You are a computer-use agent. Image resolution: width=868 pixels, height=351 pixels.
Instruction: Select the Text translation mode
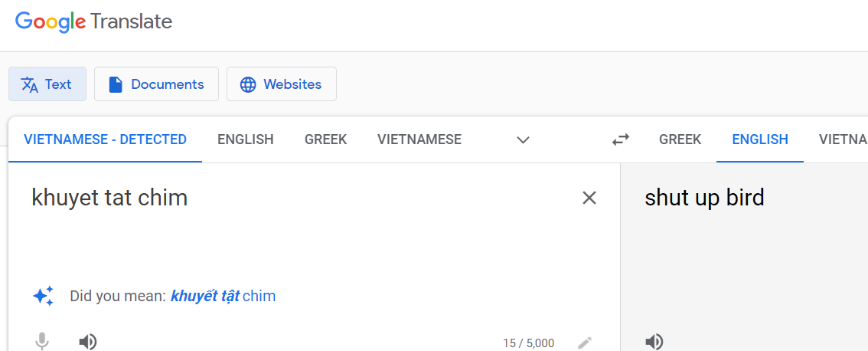click(47, 84)
